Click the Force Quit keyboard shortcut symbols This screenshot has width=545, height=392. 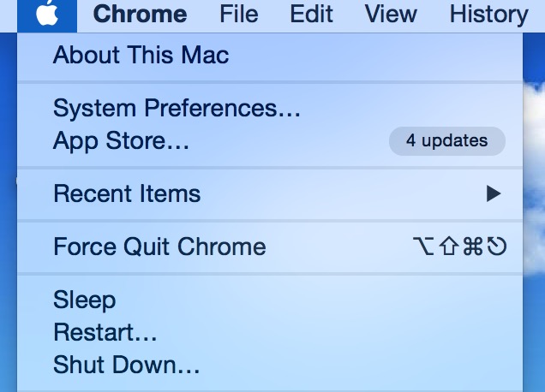pos(459,247)
